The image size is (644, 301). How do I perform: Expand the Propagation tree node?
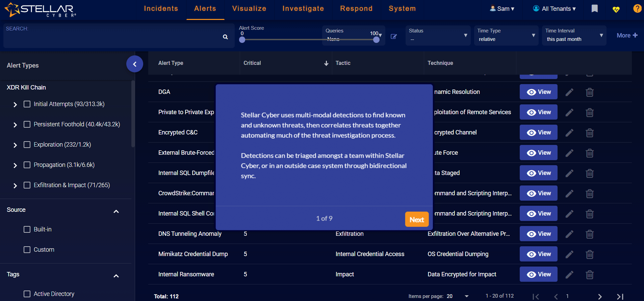15,165
